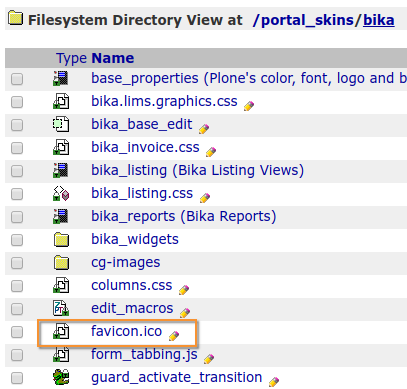Image resolution: width=407 pixels, height=389 pixels.
Task: Open the bika path link
Action: 379,20
